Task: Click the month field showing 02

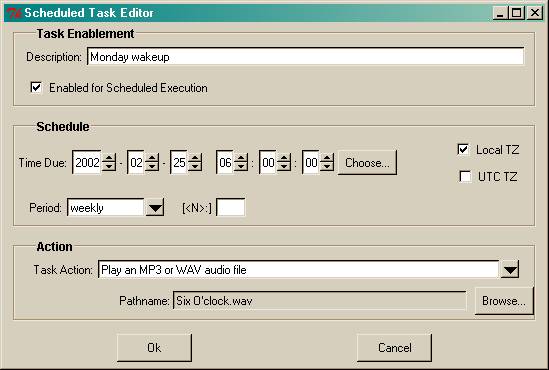Action: (x=136, y=162)
